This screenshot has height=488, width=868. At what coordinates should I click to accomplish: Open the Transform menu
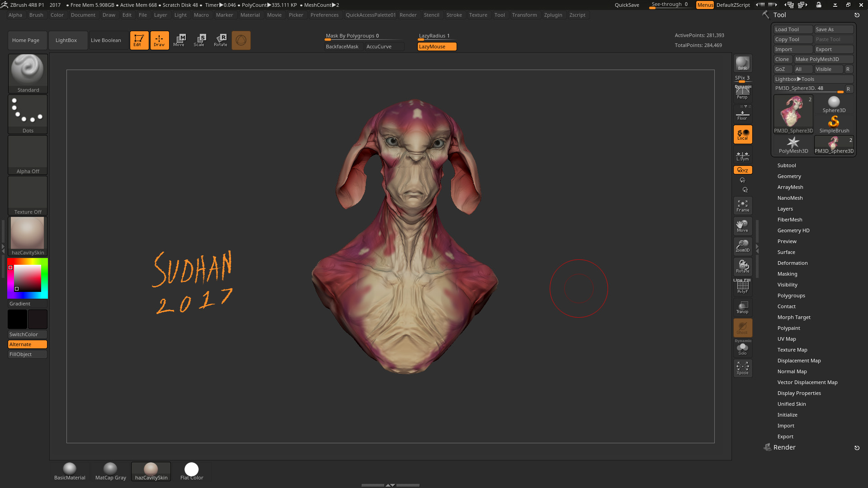(524, 15)
